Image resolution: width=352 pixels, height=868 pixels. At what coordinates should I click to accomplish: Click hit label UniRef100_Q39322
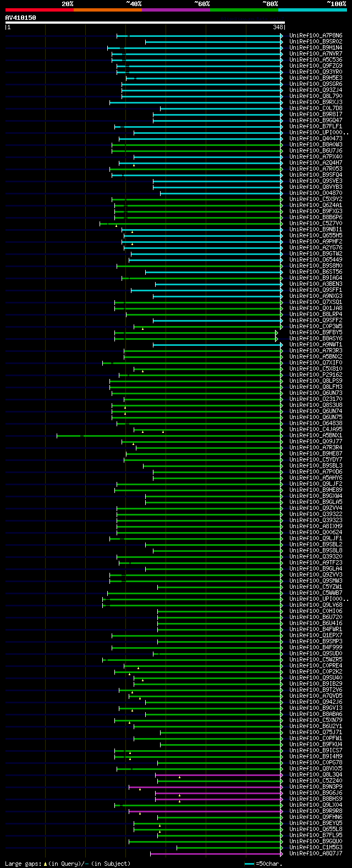coord(316,514)
